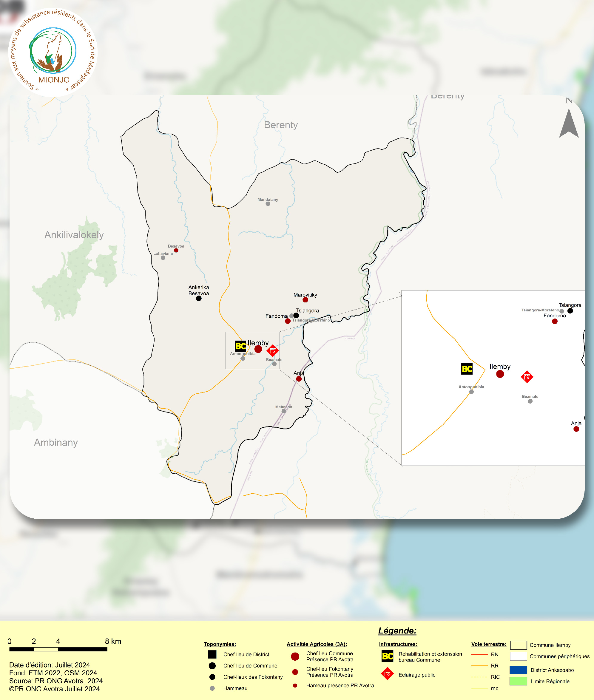Click the Limite Régionale green swatch
Screen dimensions: 594x700
518,682
